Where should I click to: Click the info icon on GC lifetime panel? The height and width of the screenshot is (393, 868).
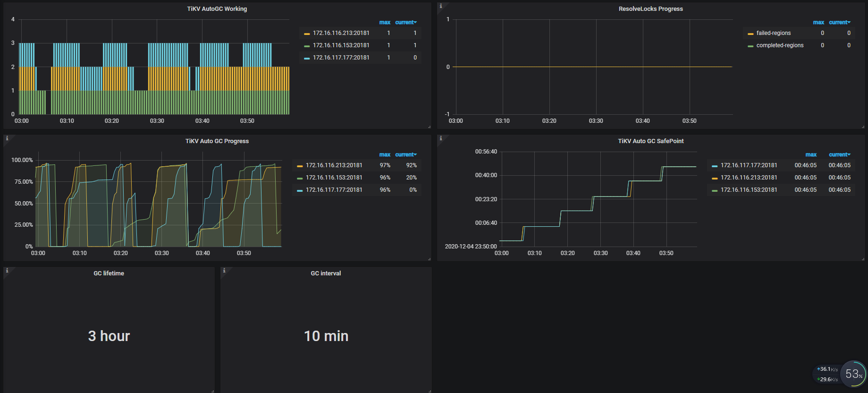(7, 271)
